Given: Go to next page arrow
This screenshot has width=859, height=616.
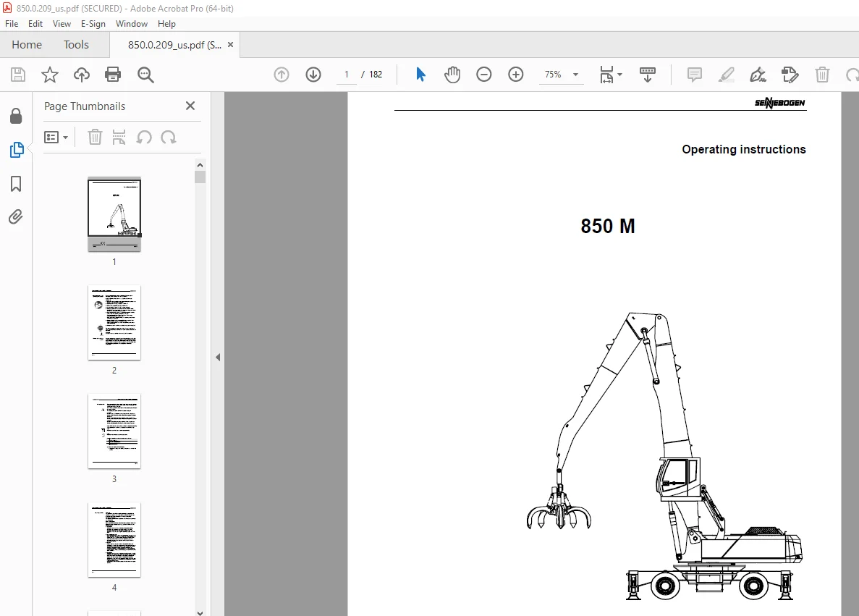Looking at the screenshot, I should 313,75.
